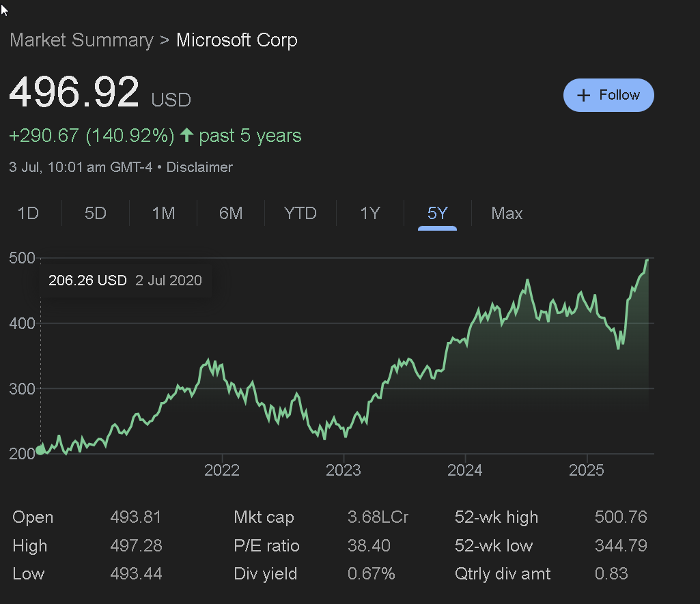Screen dimensions: 700x604
Task: Click the Open value 493.81
Action: click(136, 517)
